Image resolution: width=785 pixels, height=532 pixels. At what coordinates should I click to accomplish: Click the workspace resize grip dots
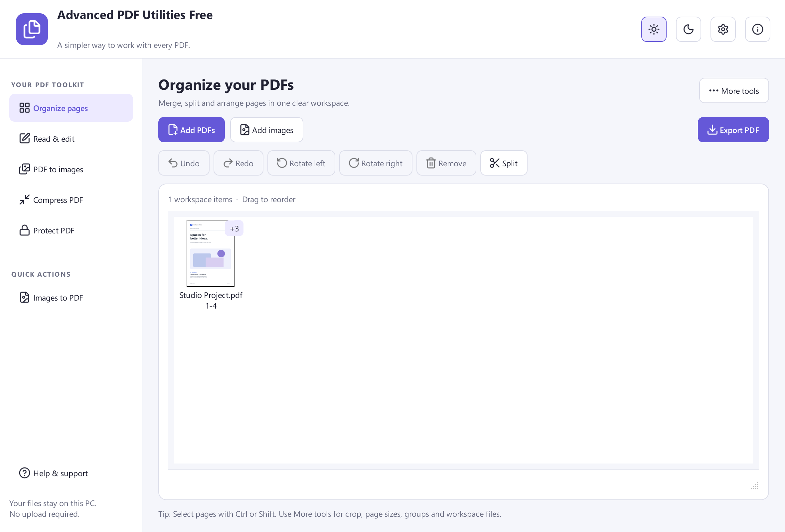[x=754, y=486]
